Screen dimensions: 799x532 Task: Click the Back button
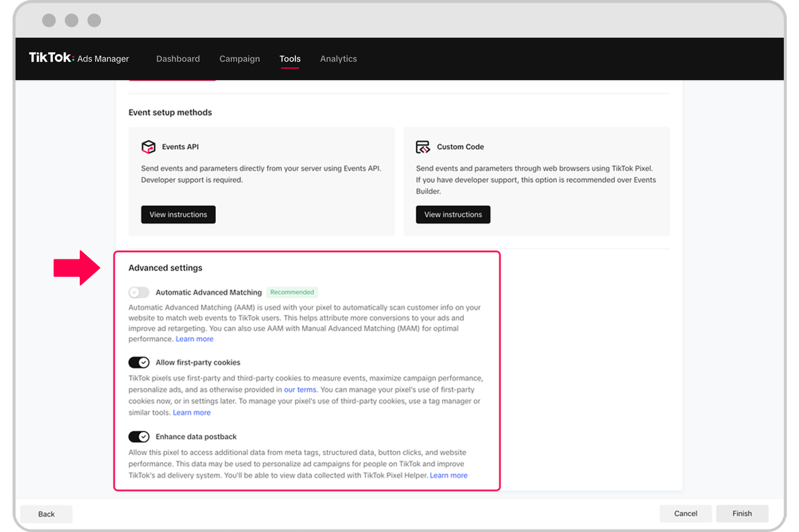47,514
